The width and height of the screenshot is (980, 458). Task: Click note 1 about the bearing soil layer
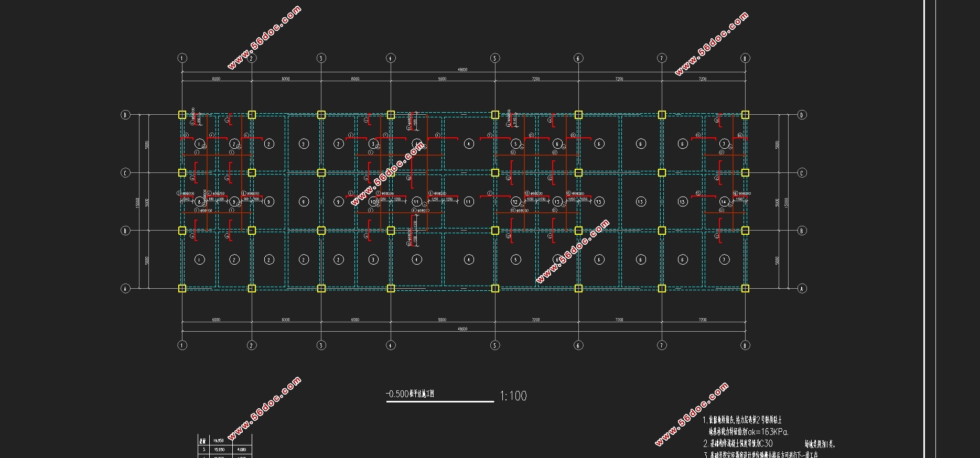742,420
